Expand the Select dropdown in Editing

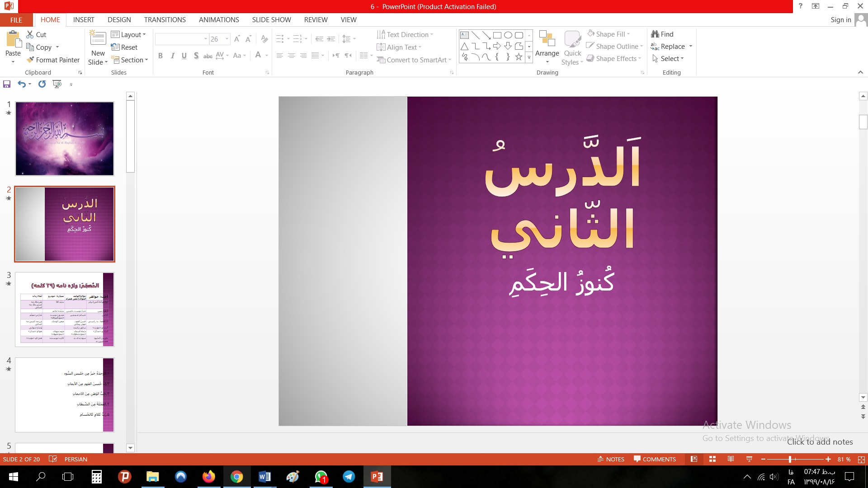tap(672, 59)
